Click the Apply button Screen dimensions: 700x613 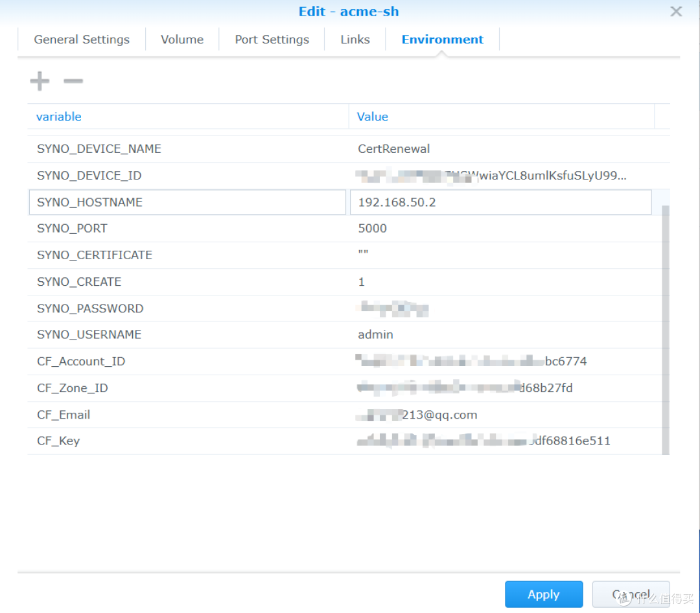pyautogui.click(x=544, y=594)
